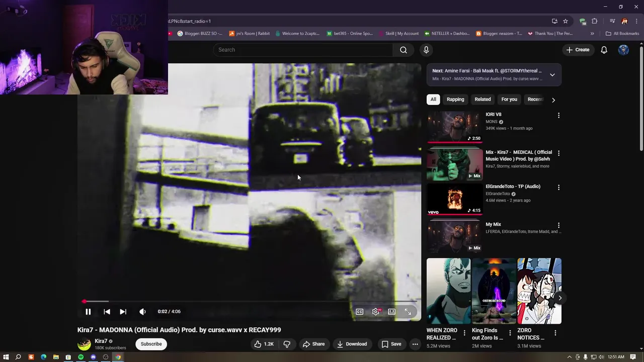Open Chrome media control icon

click(x=612, y=21)
